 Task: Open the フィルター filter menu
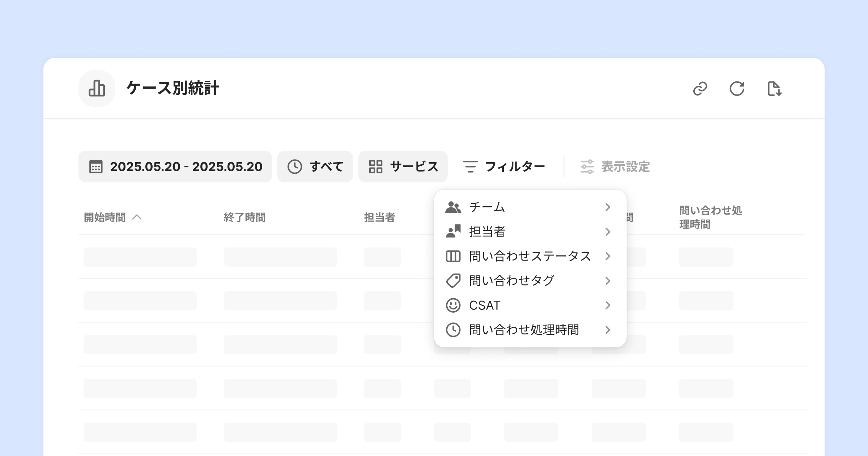[504, 167]
